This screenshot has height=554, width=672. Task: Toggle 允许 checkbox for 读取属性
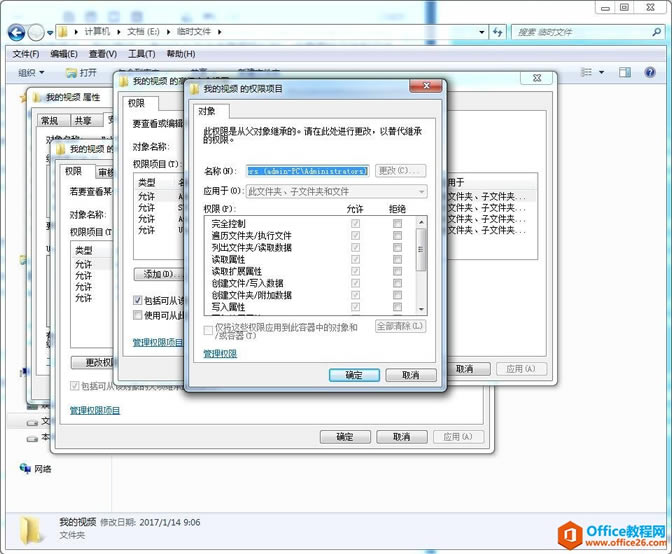click(355, 260)
